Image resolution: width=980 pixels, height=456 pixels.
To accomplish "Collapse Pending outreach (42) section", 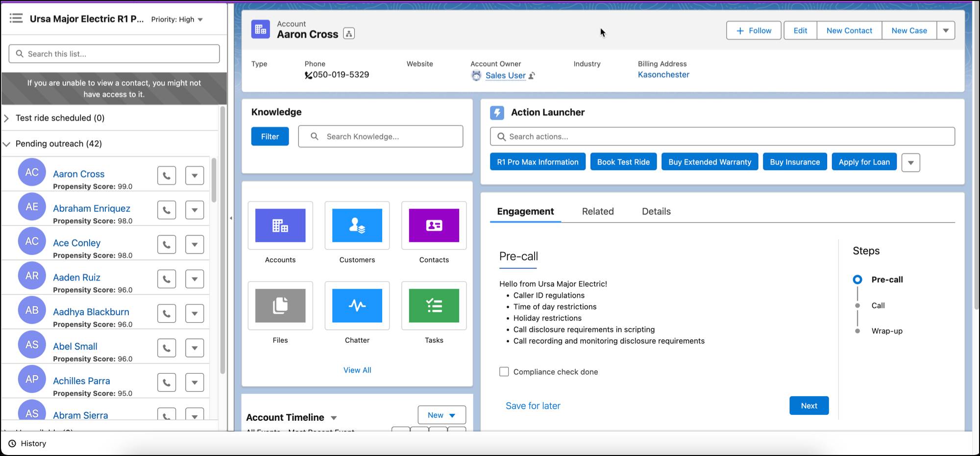I will pos(6,144).
